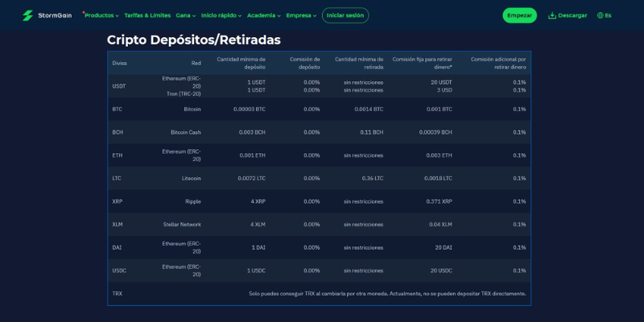Click the 0.11 BCH minimum withdrawal value
644x322 pixels.
click(x=372, y=132)
